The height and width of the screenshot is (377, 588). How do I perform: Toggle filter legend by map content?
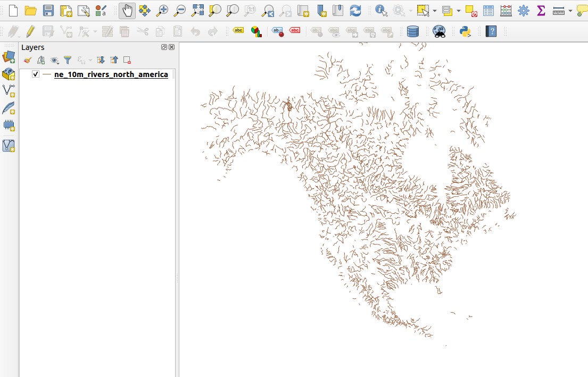click(x=68, y=60)
